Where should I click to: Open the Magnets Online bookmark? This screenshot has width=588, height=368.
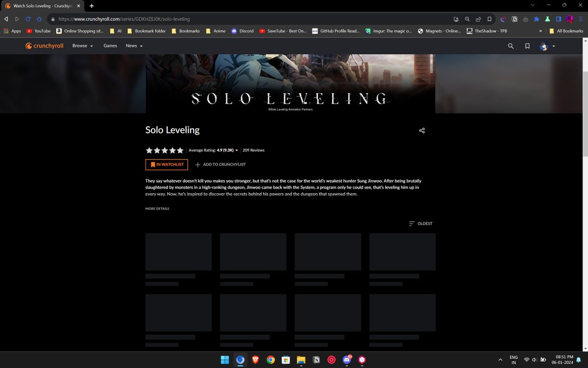point(440,31)
